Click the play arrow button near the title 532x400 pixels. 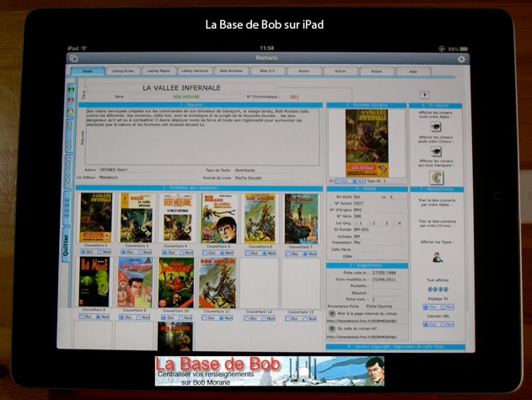pyautogui.click(x=424, y=94)
